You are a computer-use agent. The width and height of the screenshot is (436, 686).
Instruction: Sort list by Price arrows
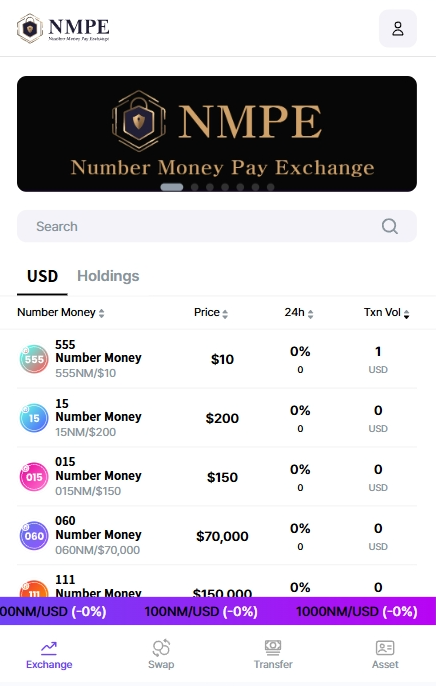pyautogui.click(x=225, y=314)
